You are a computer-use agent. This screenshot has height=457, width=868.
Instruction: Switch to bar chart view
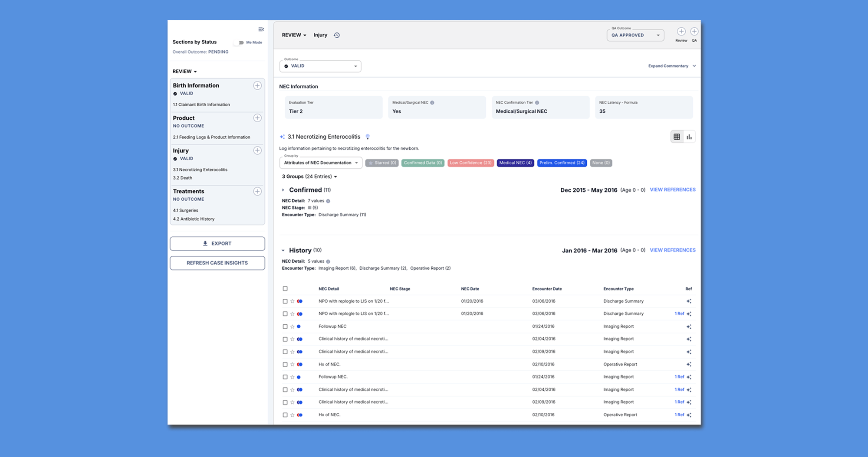click(689, 137)
